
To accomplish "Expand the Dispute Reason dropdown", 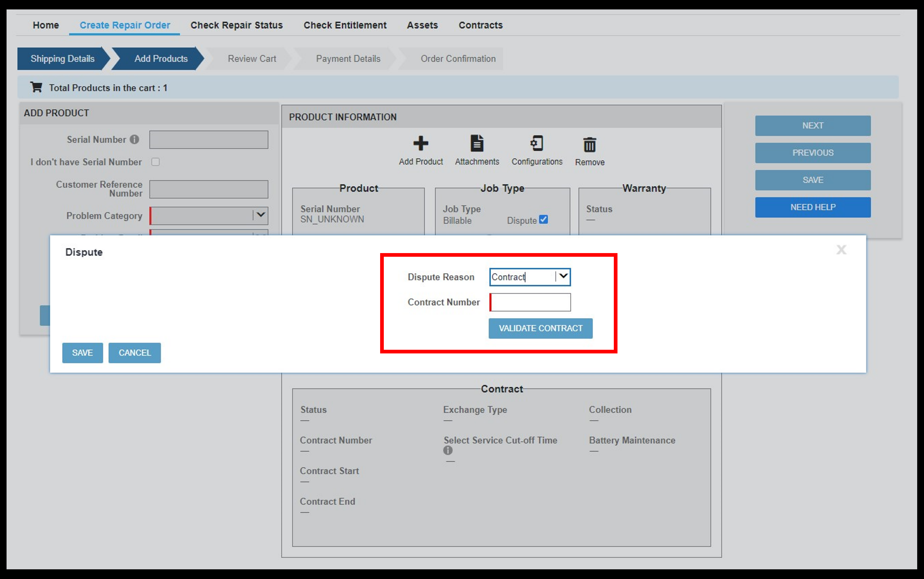I will click(563, 276).
